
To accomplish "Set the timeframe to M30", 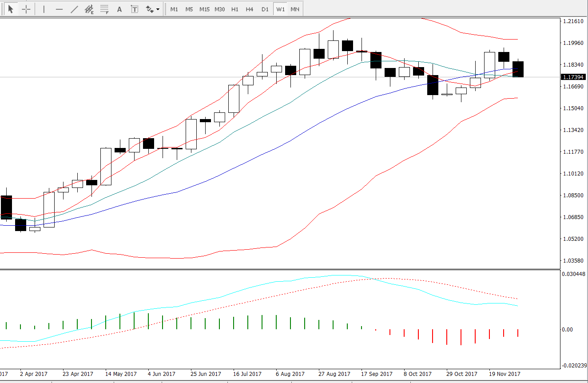I will pos(219,9).
